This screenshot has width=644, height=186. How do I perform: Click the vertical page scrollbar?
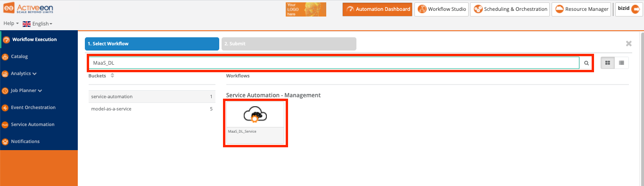pyautogui.click(x=642, y=109)
